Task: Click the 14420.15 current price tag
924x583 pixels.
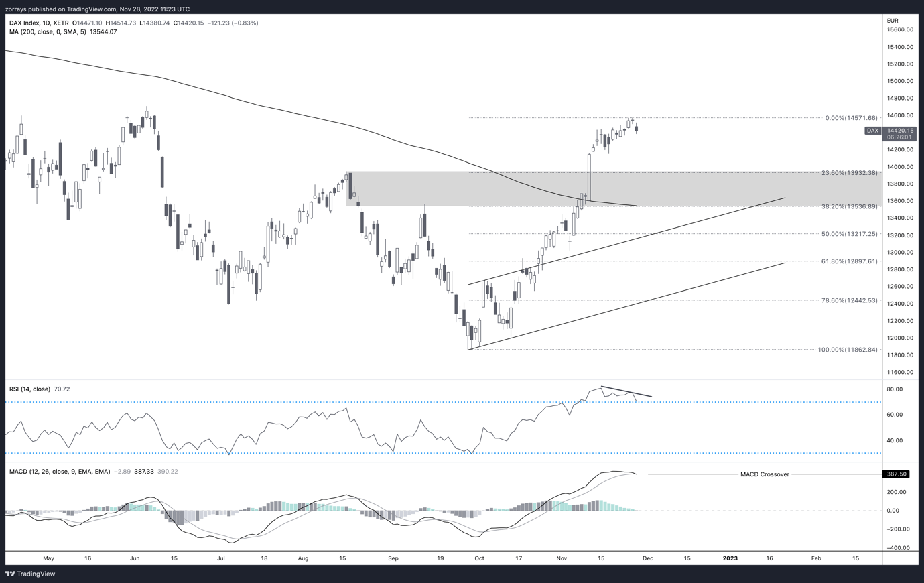Action: (899, 131)
